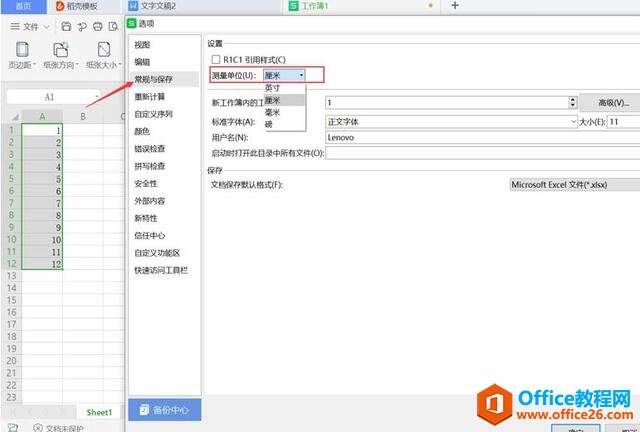Click the 用户名 field showing Lenovo
Image resolution: width=640 pixels, height=432 pixels.
(483, 138)
